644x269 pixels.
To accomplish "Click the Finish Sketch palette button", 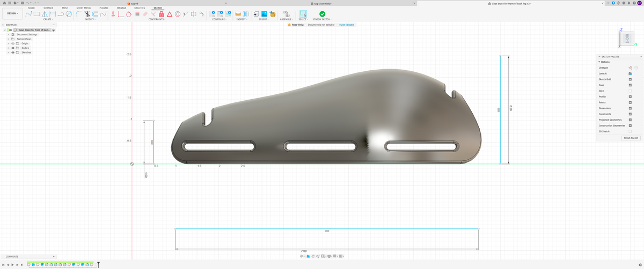I will point(631,138).
